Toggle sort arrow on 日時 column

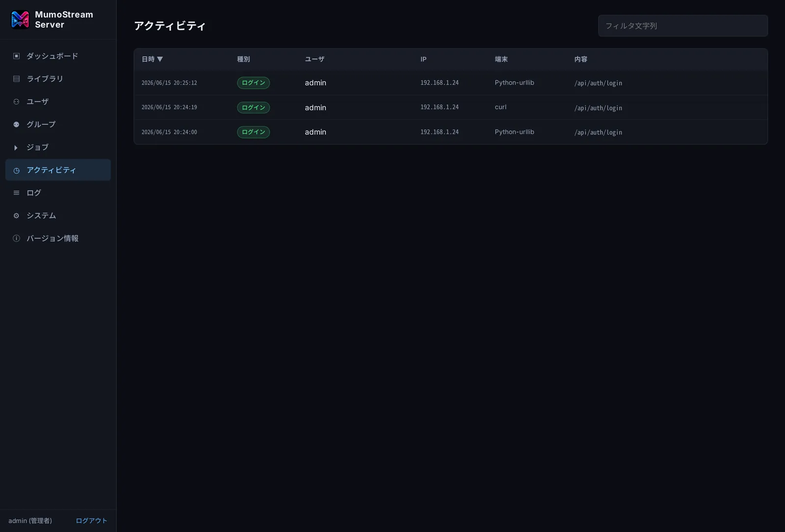pyautogui.click(x=160, y=59)
